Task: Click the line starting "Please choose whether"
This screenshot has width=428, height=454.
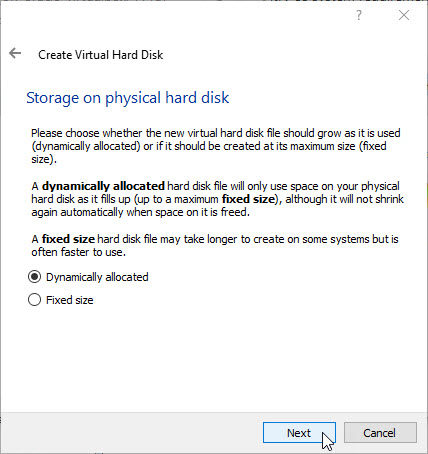Action: tap(216, 133)
